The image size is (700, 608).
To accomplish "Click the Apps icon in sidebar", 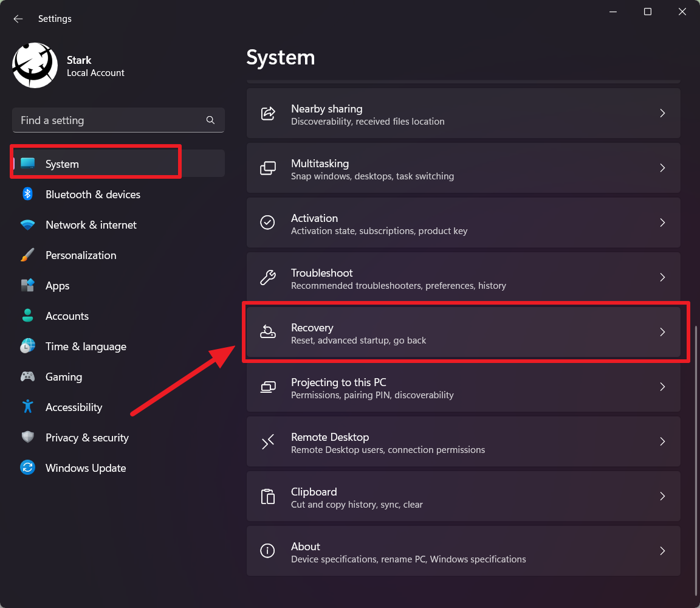I will pos(28,285).
